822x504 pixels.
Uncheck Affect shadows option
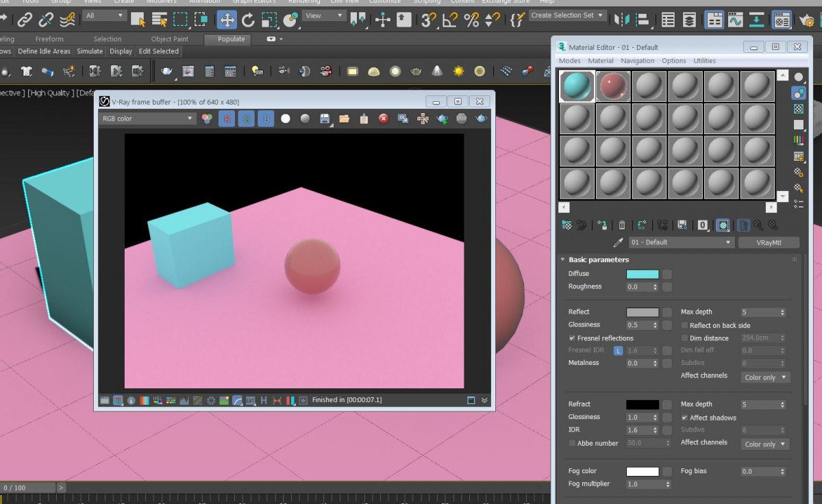point(684,418)
